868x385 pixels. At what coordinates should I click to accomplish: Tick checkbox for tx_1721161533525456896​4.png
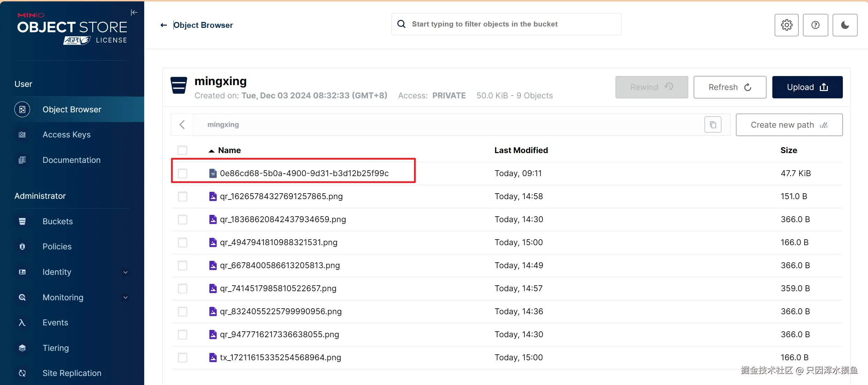click(182, 357)
